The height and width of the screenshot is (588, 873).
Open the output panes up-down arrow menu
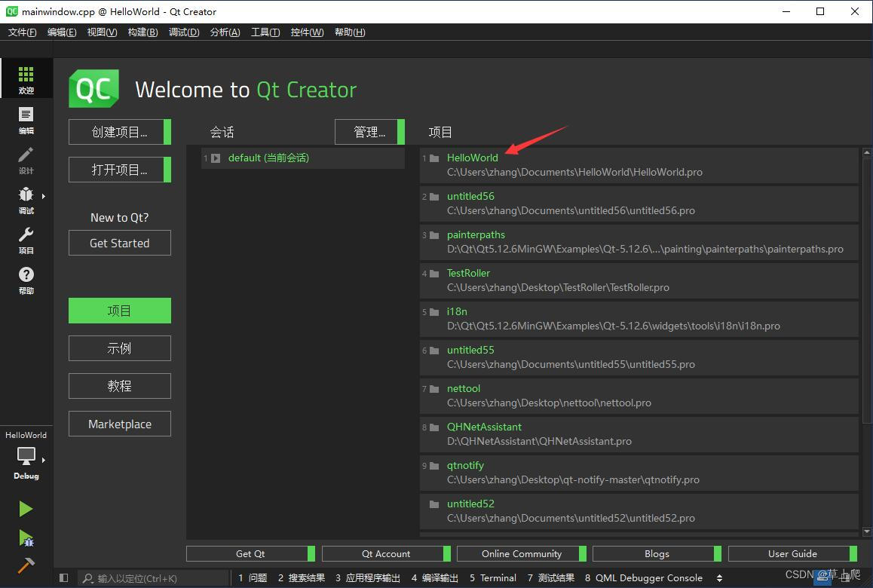coord(719,578)
